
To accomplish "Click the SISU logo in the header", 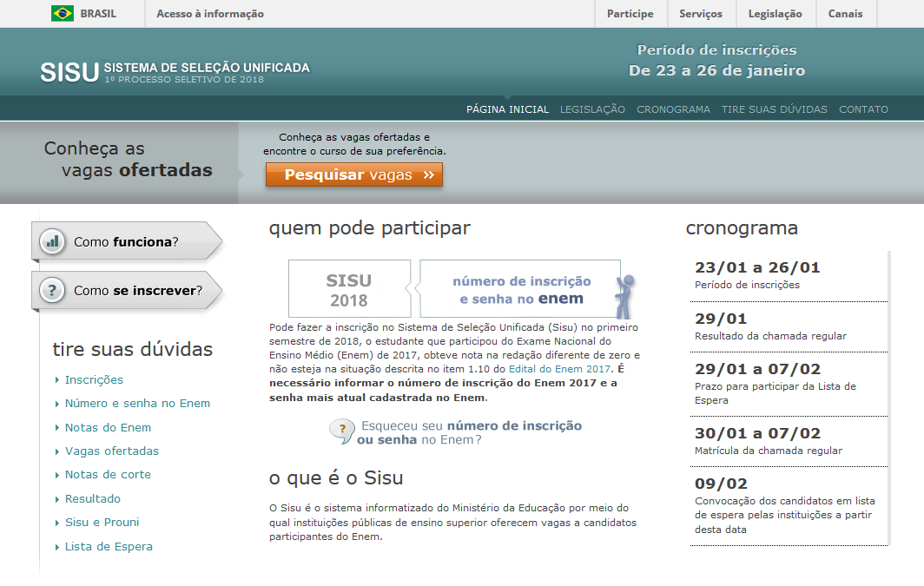I will point(69,72).
